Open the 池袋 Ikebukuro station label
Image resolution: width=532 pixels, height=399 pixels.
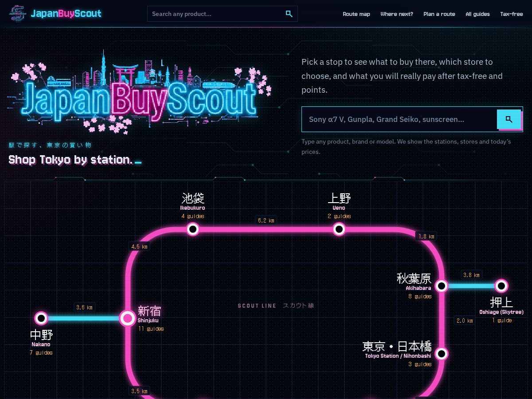point(193,201)
